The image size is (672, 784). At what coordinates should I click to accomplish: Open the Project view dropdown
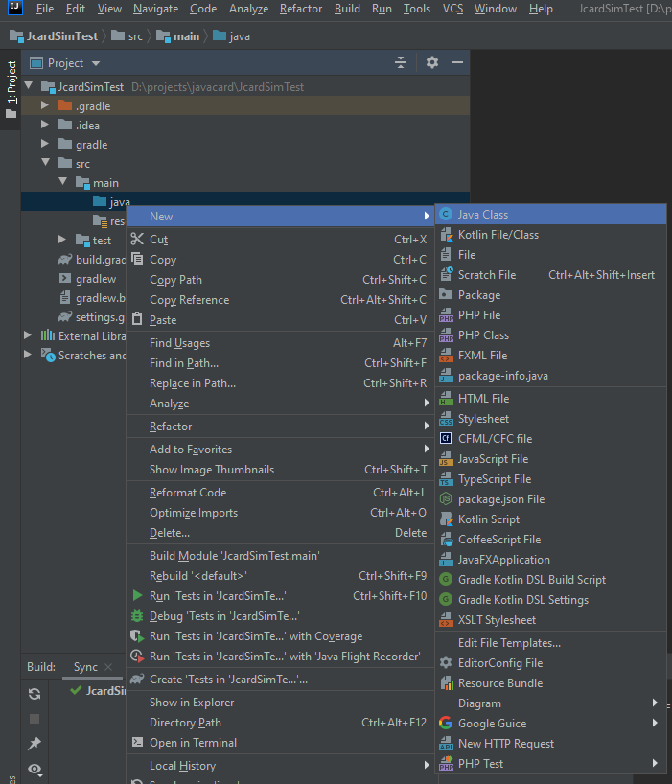pyautogui.click(x=96, y=63)
